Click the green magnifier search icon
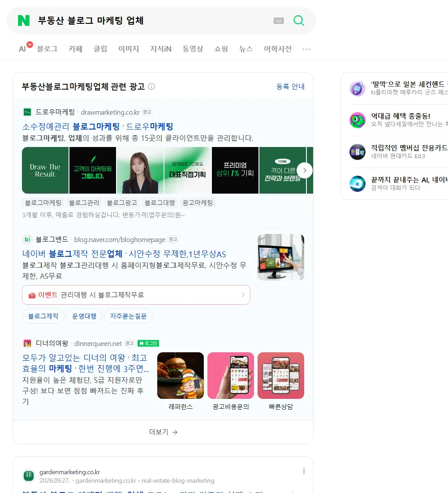The width and height of the screenshot is (448, 493). 299,21
